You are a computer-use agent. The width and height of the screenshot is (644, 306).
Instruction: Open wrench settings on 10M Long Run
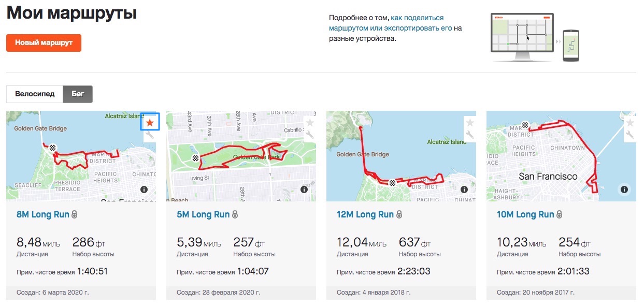[630, 135]
